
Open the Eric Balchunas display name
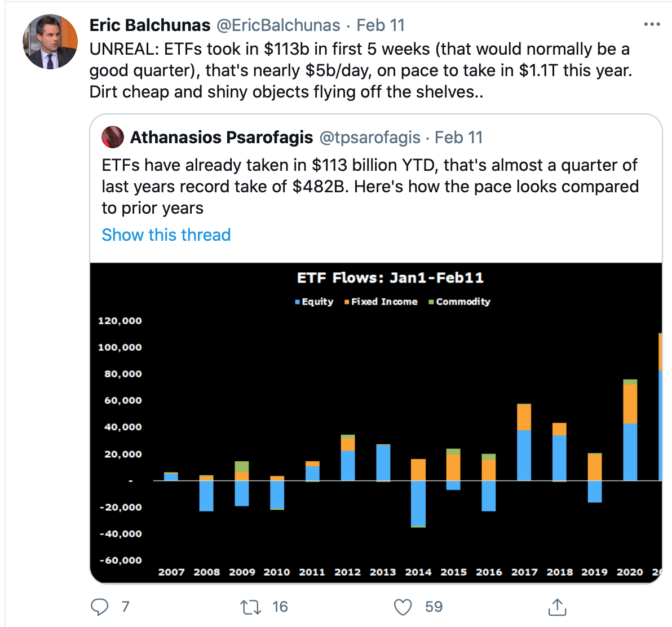[150, 25]
